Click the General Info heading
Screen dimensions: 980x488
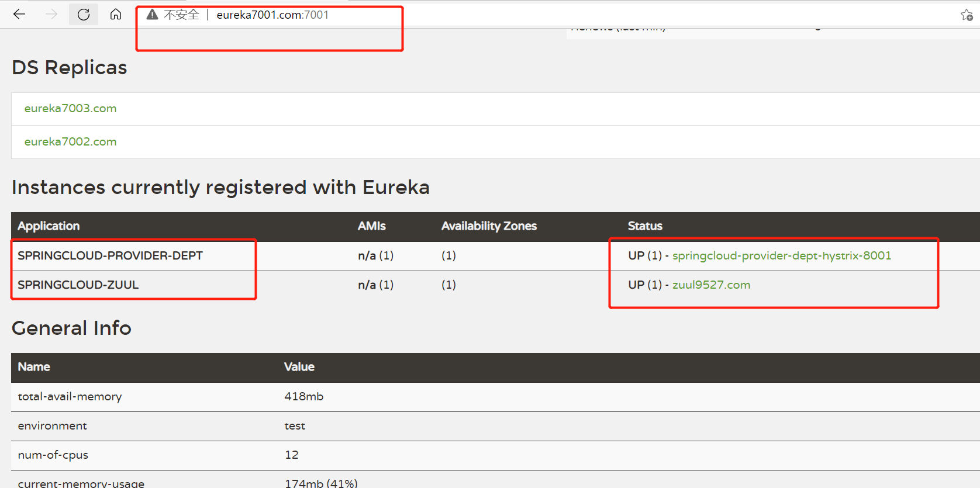click(x=71, y=328)
